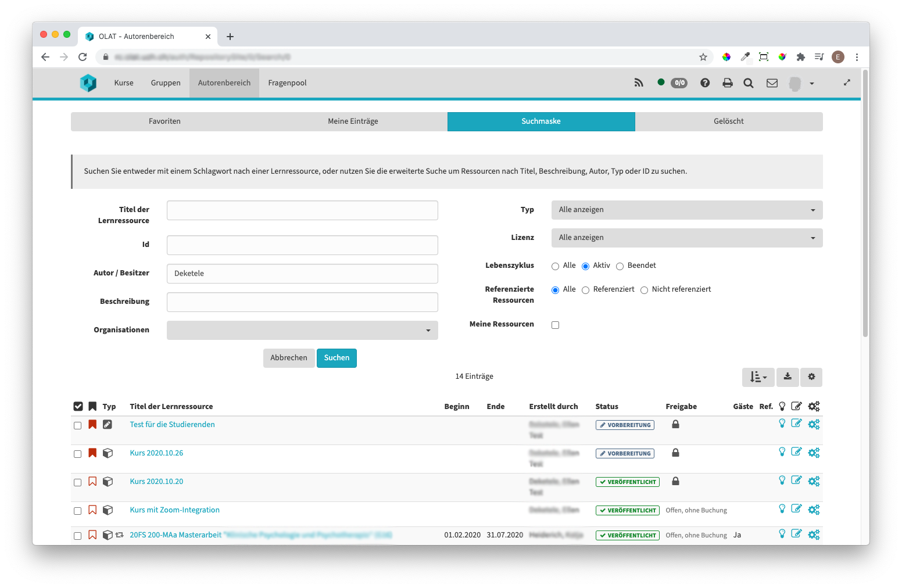
Task: Expand the Organisationen dropdown
Action: pos(302,330)
